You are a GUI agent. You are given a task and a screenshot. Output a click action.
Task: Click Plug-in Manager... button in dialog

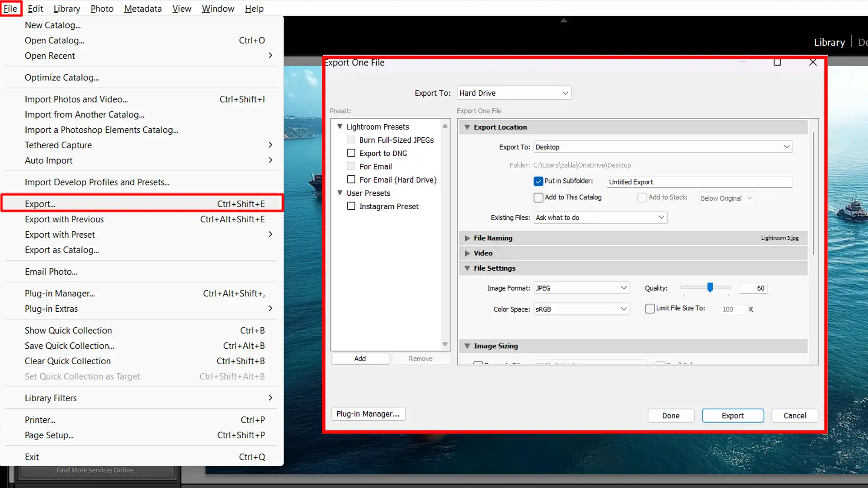point(368,413)
